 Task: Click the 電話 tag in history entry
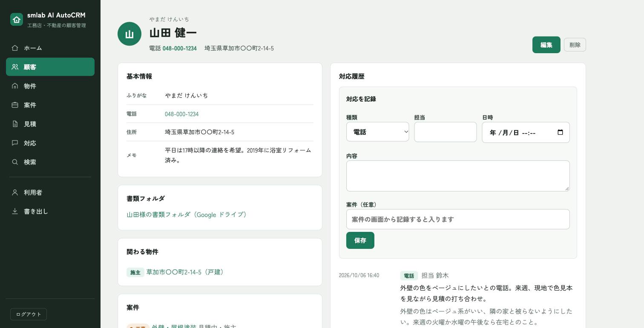point(409,276)
